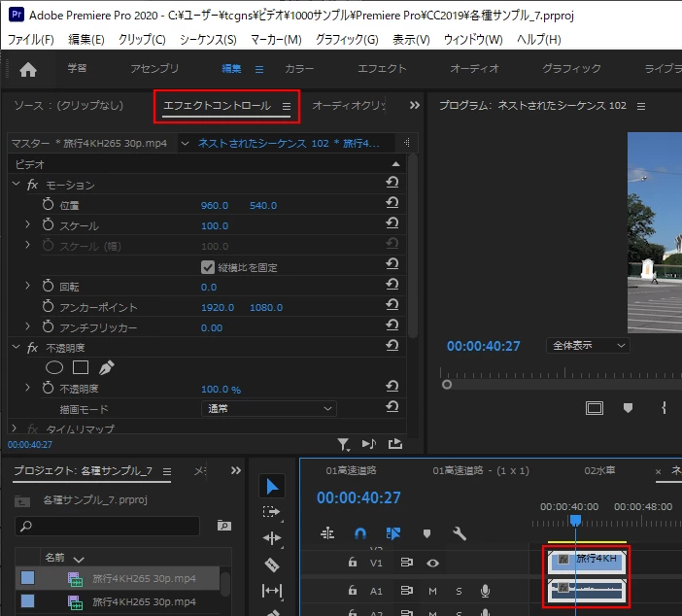Click the opacity value 100.0 %
Screen dimensions: 682x616
(221, 390)
